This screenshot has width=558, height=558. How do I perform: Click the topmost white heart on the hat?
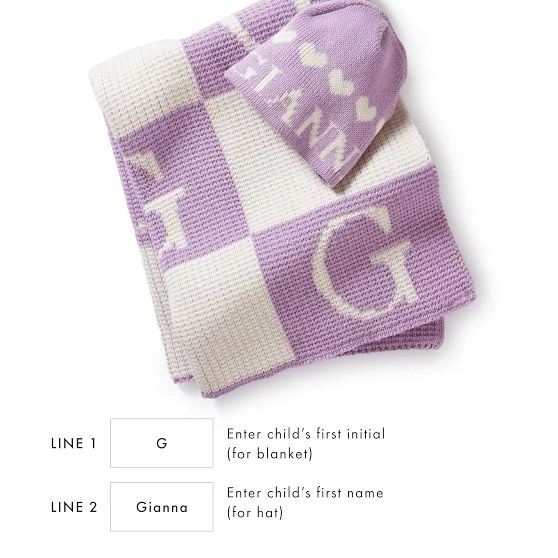coord(285,37)
